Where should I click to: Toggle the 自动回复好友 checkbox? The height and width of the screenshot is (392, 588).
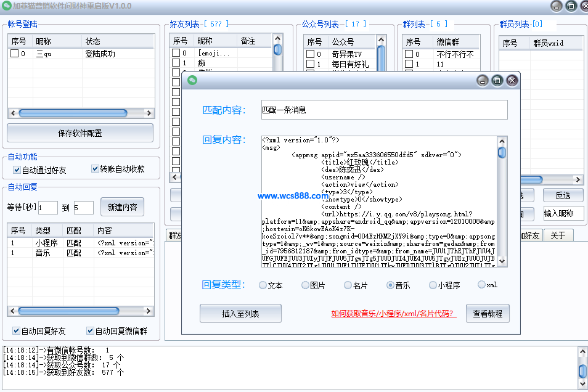[17, 331]
